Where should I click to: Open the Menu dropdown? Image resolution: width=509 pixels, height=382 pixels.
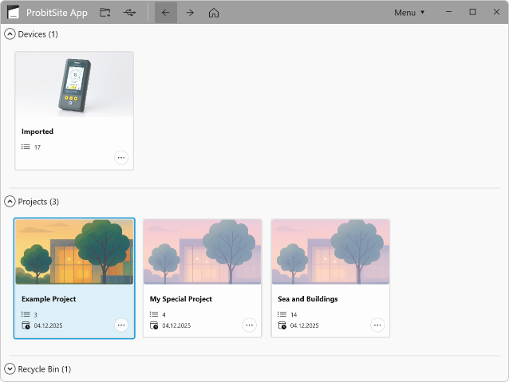(409, 13)
